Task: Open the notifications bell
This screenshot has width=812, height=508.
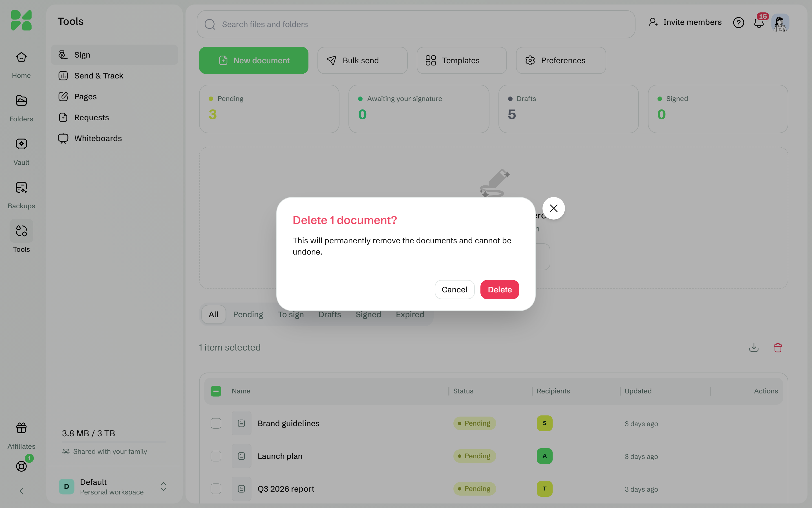Action: 759,23
